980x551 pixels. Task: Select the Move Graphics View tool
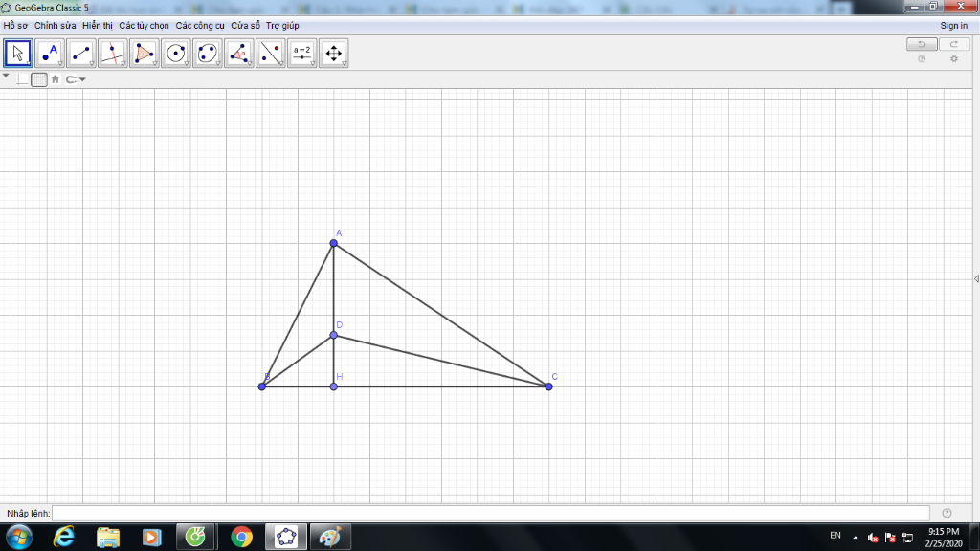point(334,54)
